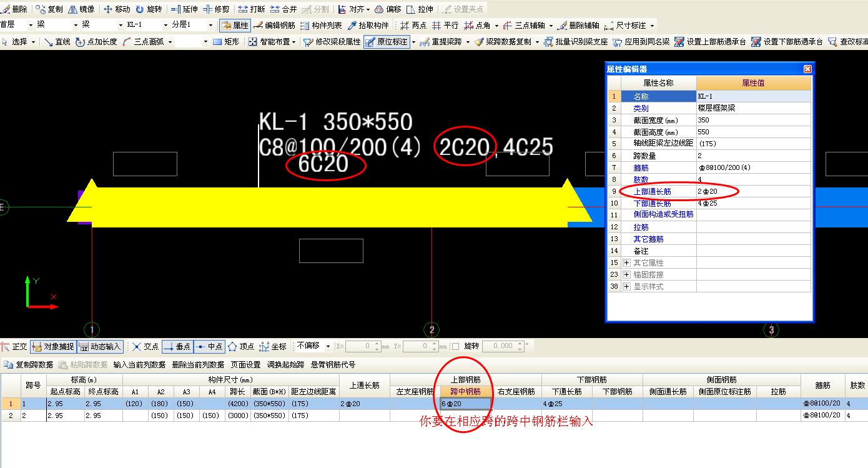Activate the 镜像 mirror tool
This screenshot has height=468, width=868.
pos(81,9)
